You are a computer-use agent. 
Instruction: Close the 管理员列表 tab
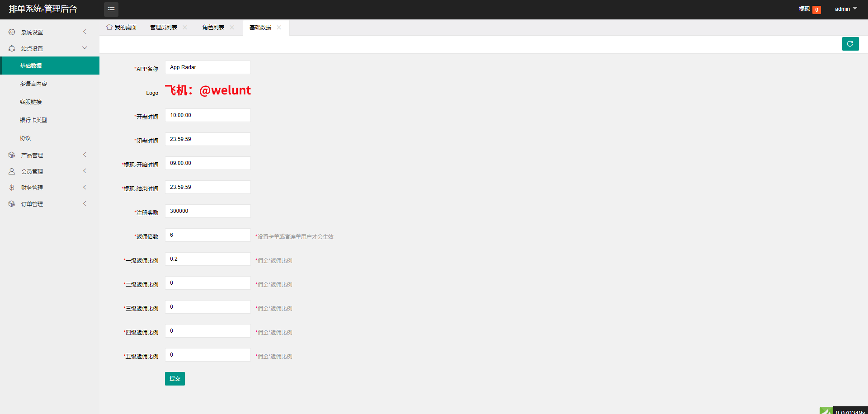point(185,28)
